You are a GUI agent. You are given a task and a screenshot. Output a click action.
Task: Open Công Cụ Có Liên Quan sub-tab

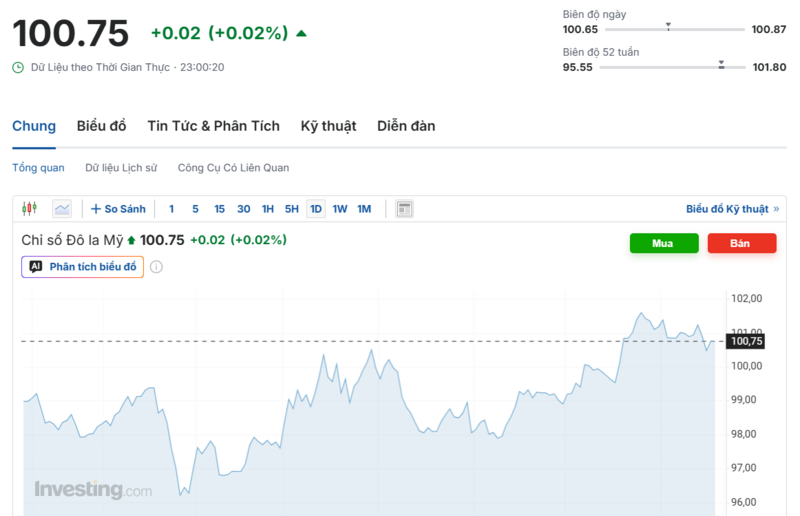pos(233,168)
